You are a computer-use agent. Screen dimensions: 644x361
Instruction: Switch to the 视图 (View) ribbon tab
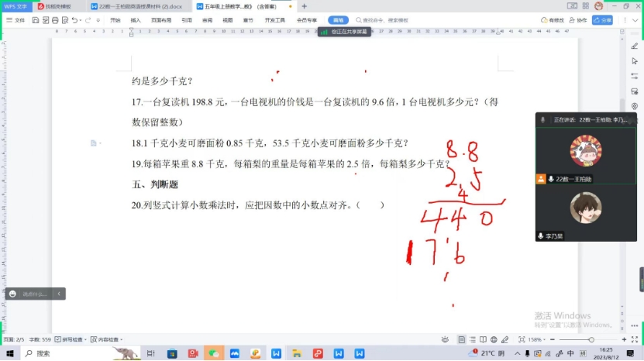(227, 20)
